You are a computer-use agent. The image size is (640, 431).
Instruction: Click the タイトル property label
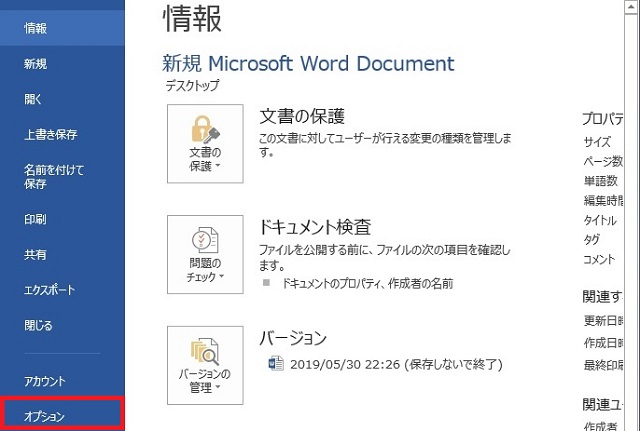pyautogui.click(x=600, y=220)
